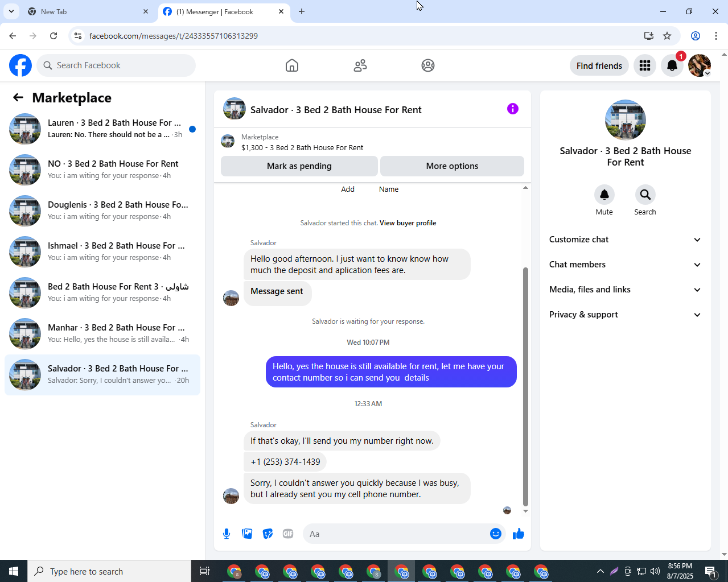728x582 pixels.
Task: Open conversation information purple icon
Action: pos(513,109)
